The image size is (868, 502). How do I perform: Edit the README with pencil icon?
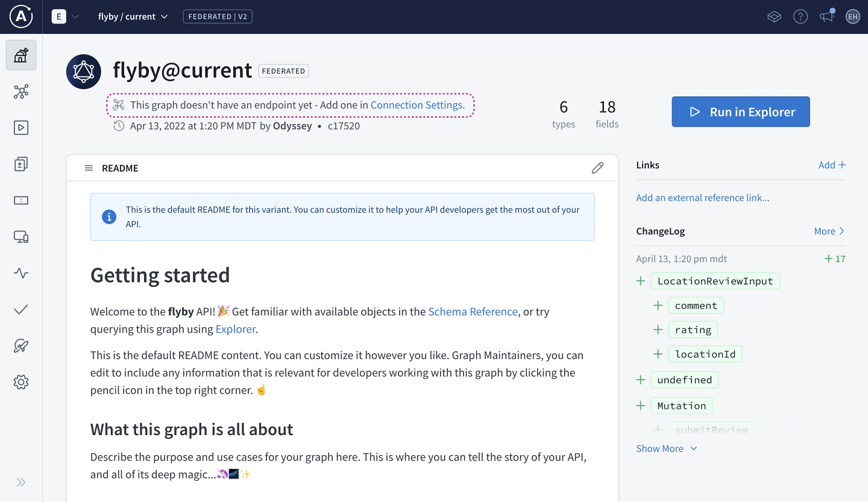(597, 168)
